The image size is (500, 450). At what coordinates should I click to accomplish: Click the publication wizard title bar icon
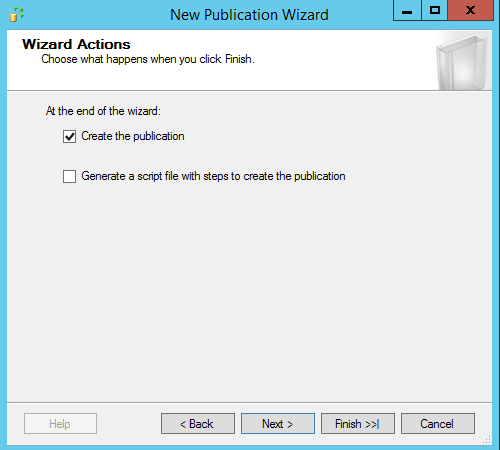17,14
